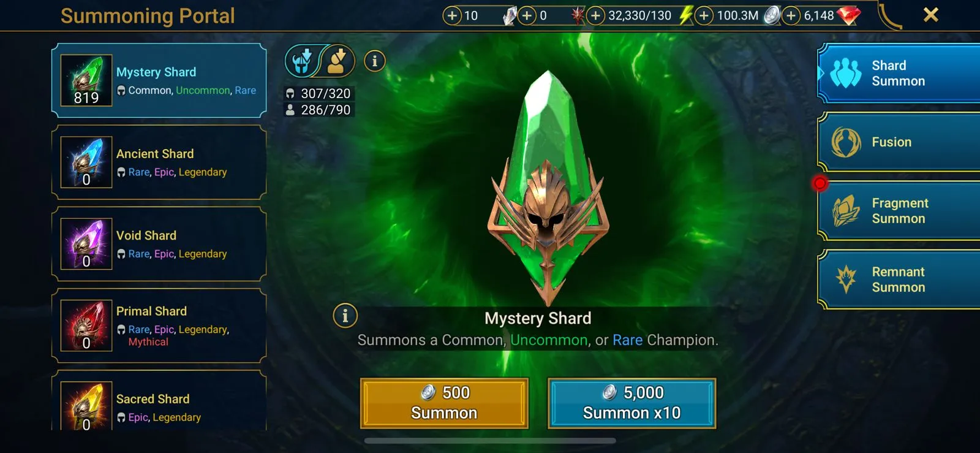Select the Mystery Shard entry with 819
The width and height of the screenshot is (980, 453).
pyautogui.click(x=159, y=80)
